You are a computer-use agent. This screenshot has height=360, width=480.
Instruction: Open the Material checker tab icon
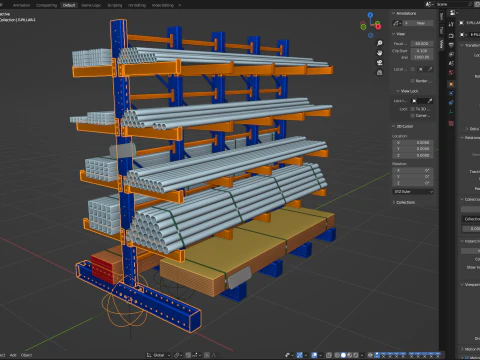451,123
